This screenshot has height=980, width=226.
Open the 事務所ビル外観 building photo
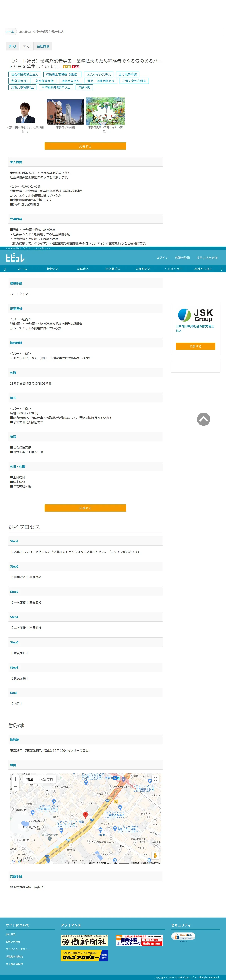[x=65, y=112]
